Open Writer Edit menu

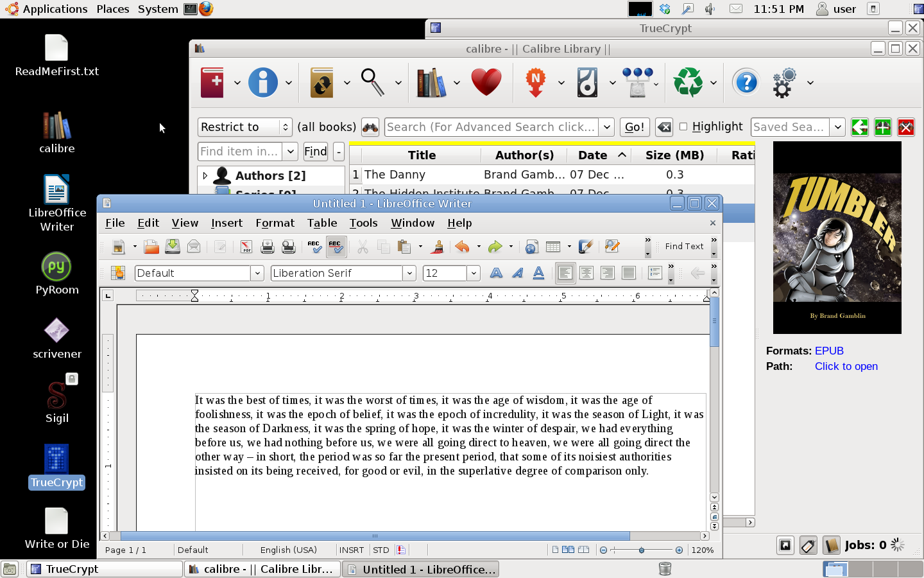click(x=148, y=223)
